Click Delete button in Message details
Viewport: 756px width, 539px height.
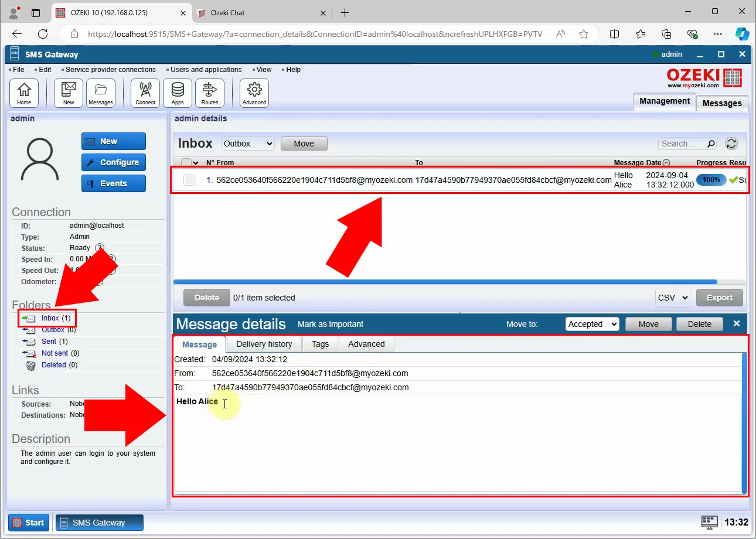[x=699, y=324]
